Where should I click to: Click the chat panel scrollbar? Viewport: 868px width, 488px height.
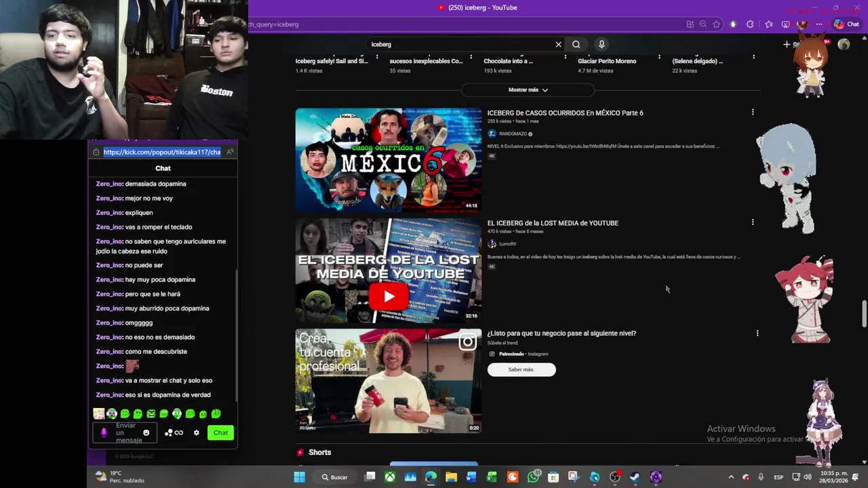coord(236,335)
